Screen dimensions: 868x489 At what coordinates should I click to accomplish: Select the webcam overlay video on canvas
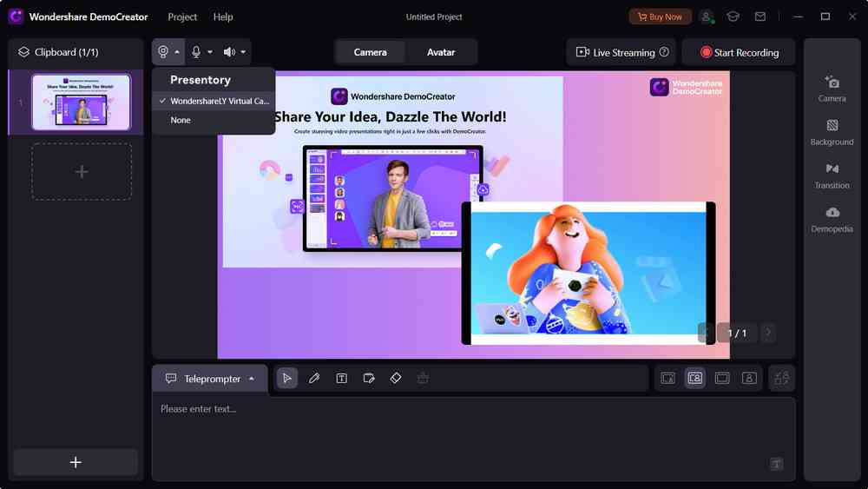click(x=589, y=273)
